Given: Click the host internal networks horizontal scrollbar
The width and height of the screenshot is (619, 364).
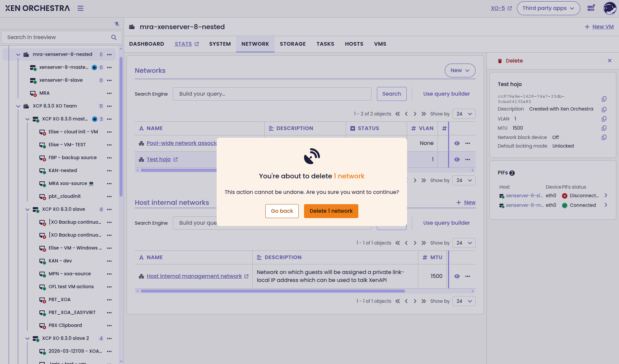Looking at the screenshot, I should (x=273, y=291).
